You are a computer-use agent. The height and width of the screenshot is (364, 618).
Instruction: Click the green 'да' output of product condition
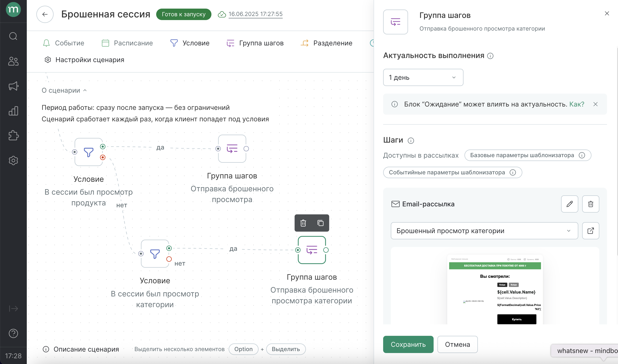(103, 147)
